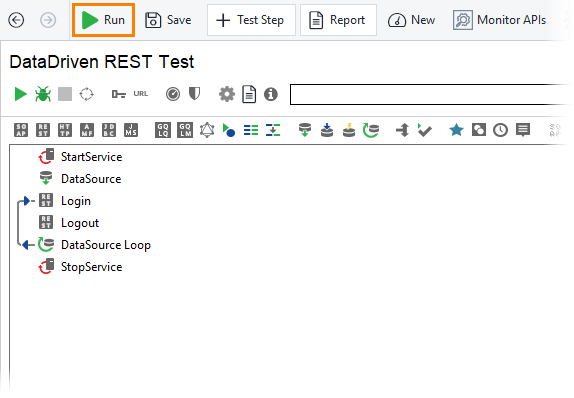Add a new Test Step

click(x=251, y=20)
